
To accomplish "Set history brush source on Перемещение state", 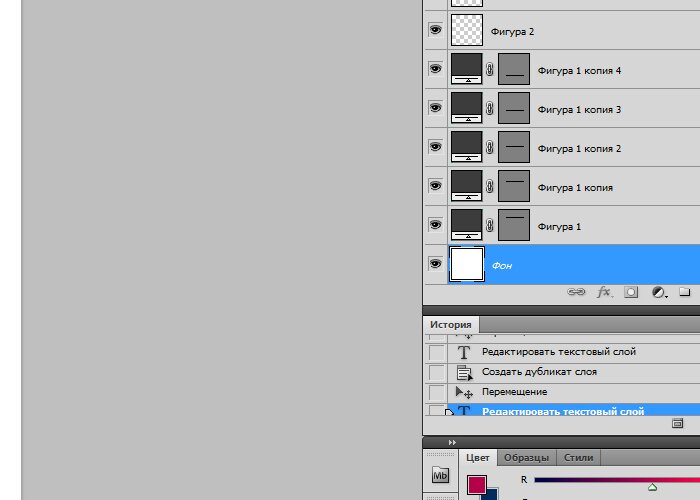I will 436,392.
